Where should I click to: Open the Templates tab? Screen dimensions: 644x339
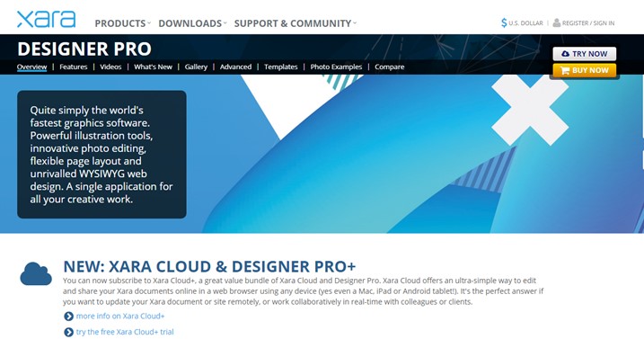pyautogui.click(x=280, y=67)
